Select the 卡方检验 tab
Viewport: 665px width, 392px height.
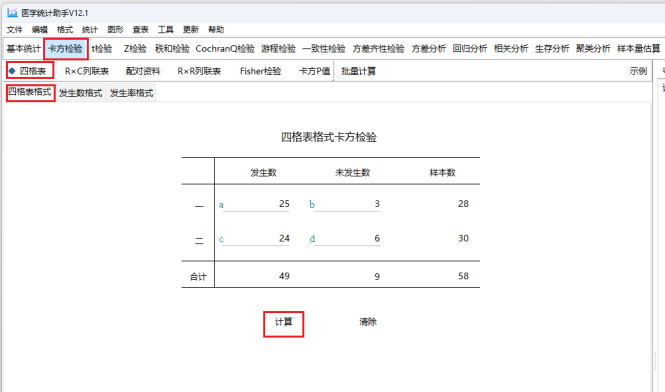click(65, 48)
